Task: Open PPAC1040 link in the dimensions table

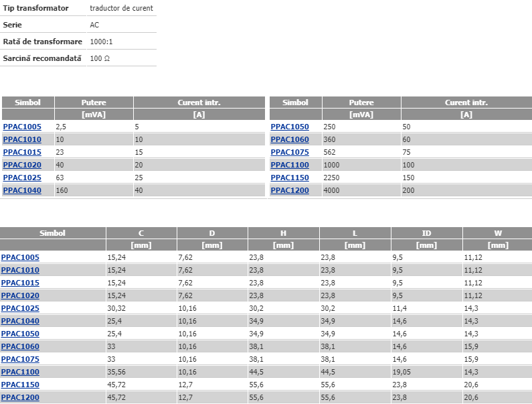Action: 20,321
